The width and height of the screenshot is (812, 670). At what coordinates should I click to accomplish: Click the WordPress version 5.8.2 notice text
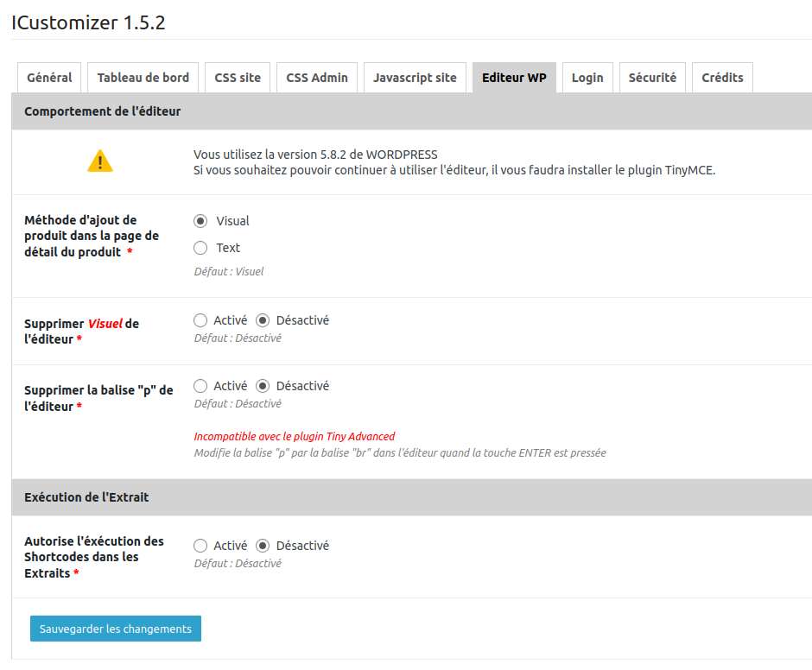[315, 155]
